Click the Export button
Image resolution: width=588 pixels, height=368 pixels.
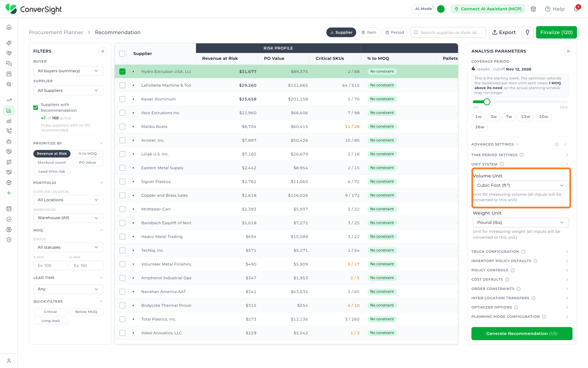[x=504, y=32]
